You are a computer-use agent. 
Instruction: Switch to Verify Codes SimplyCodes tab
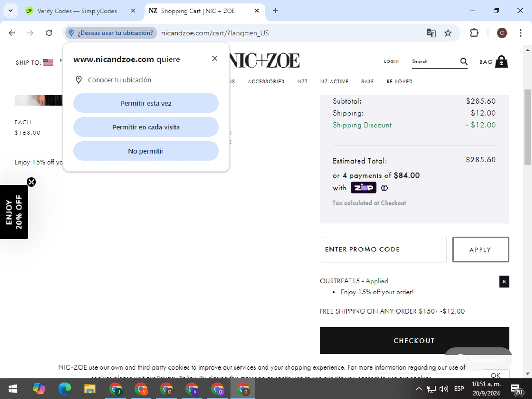(x=77, y=11)
